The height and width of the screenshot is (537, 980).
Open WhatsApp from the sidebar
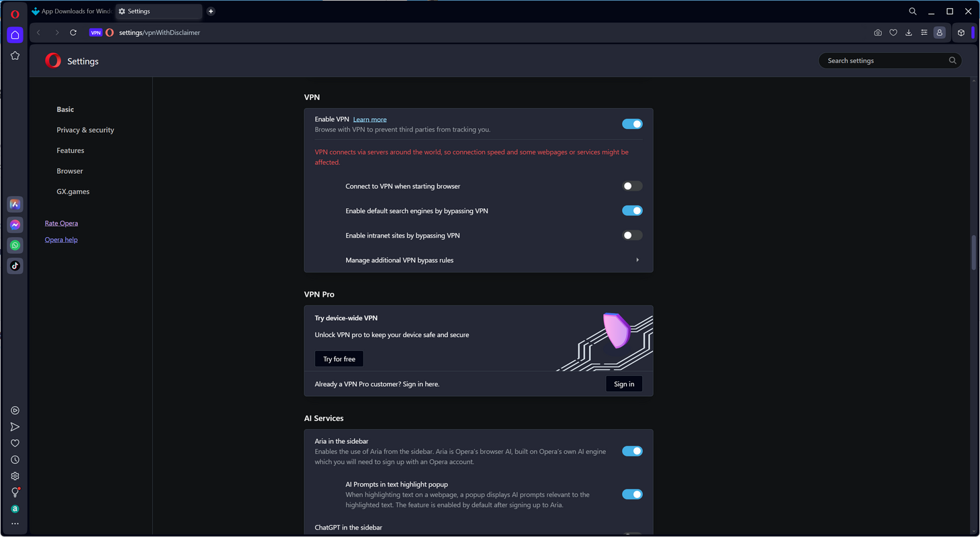15,246
